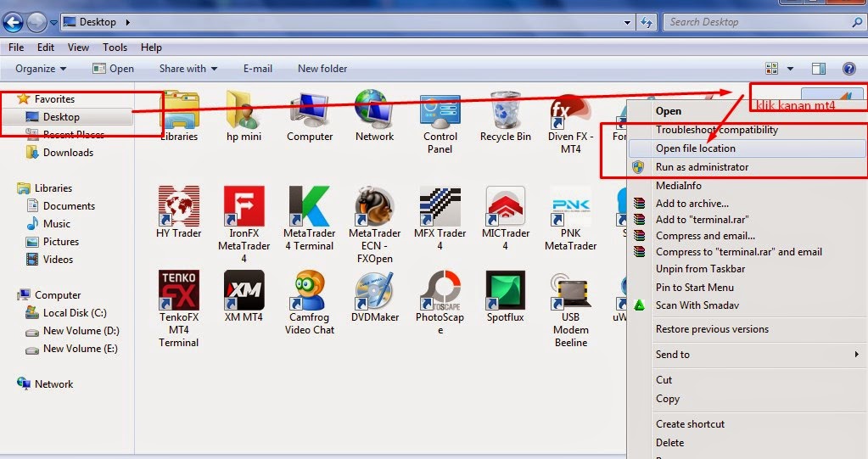
Task: Open the Organize dropdown menu
Action: click(x=41, y=69)
